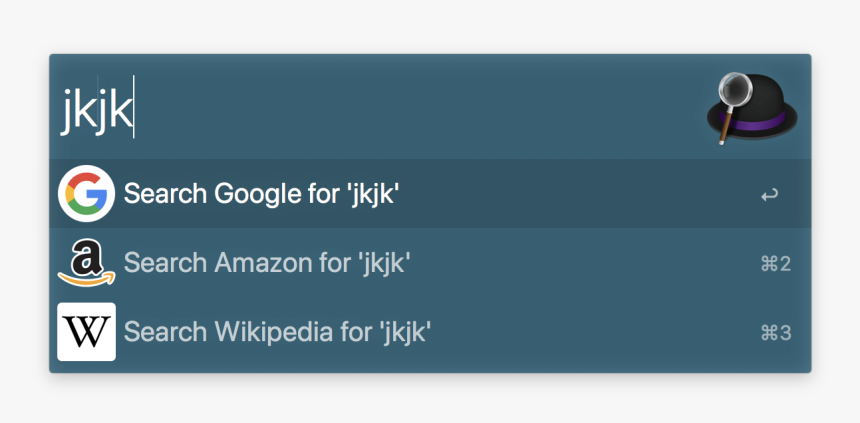Open Alfred preferences via bowler hat icon
The width and height of the screenshot is (860, 423).
tap(752, 109)
